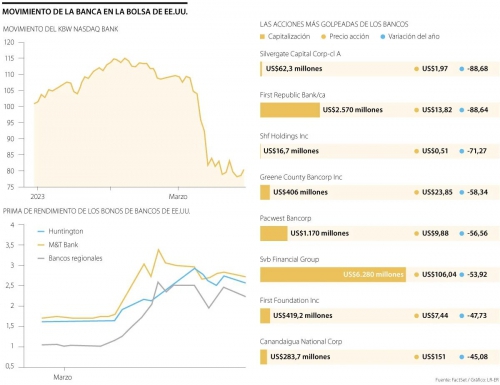Click 2023 label on KBW chart axis
This screenshot has height=385, width=500.
tap(37, 197)
